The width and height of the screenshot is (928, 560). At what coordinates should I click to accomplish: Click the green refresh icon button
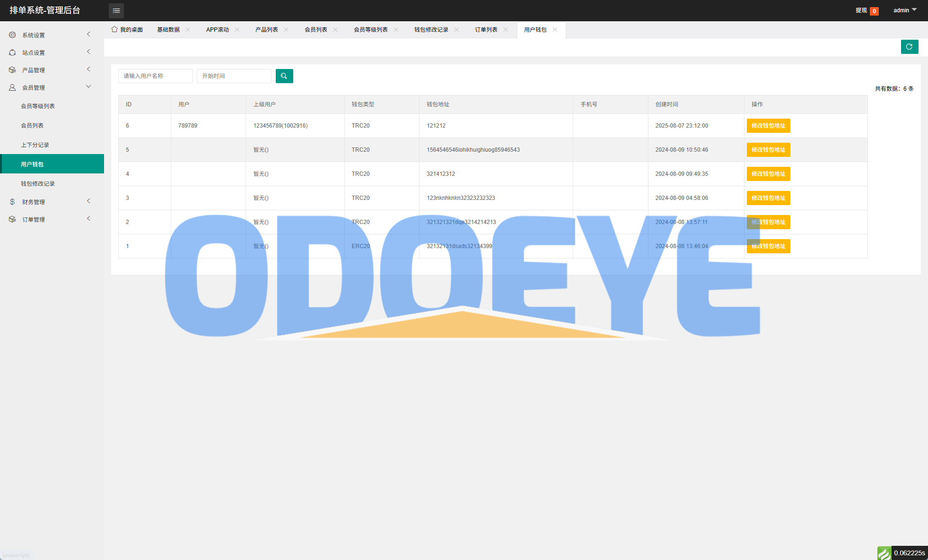909,47
